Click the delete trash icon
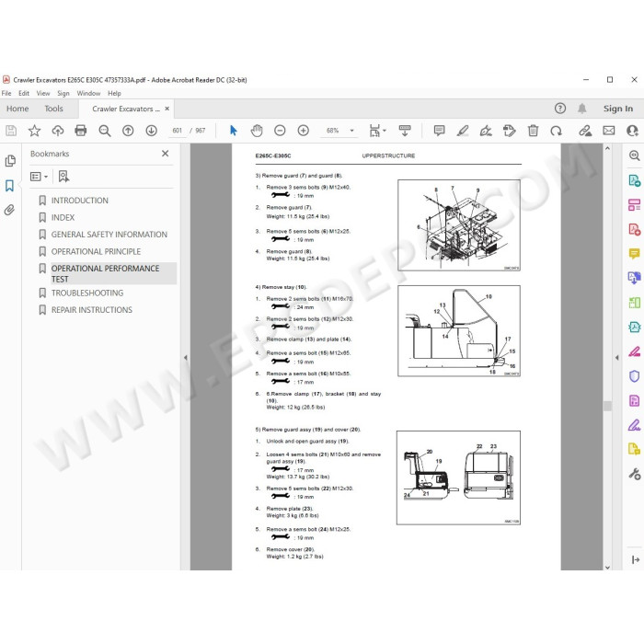The height and width of the screenshot is (644, 644). point(533,131)
